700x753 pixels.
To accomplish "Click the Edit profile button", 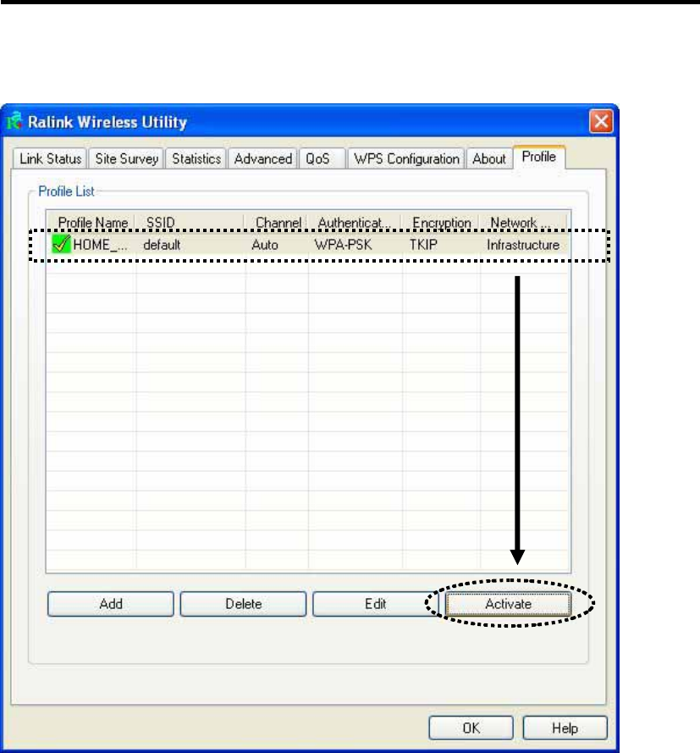I will coord(375,604).
